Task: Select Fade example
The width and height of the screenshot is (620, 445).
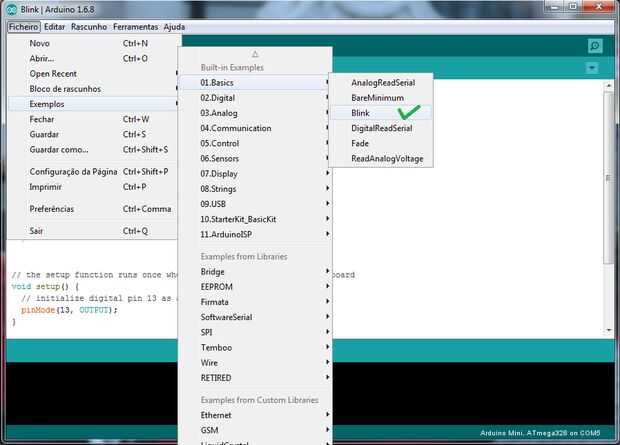Action: [x=381, y=144]
